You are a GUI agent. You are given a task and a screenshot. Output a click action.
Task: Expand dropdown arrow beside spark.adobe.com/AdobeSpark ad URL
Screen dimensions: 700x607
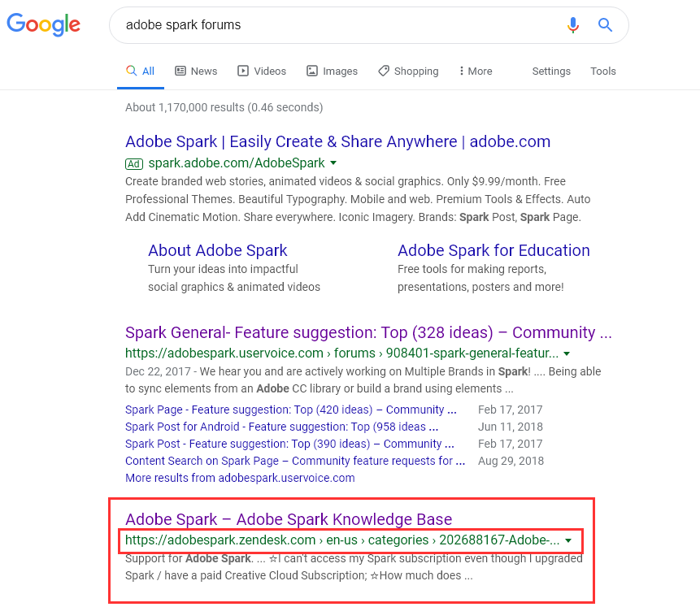click(333, 163)
